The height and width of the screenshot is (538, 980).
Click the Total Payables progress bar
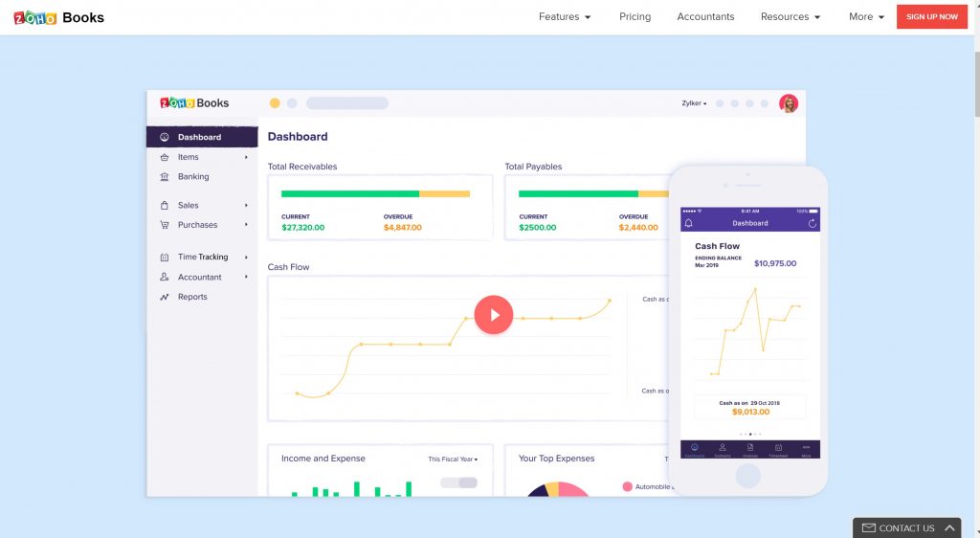(x=593, y=193)
